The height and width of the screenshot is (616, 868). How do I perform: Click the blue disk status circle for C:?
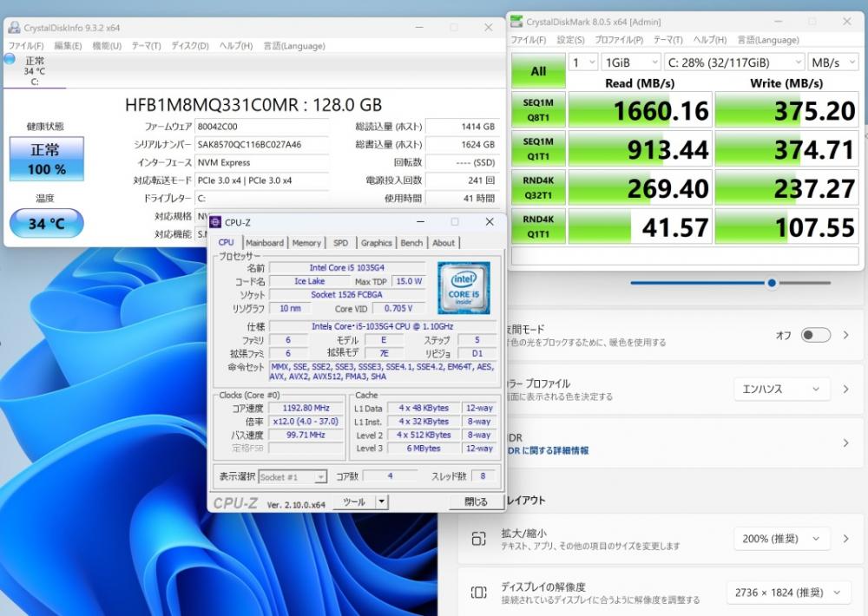[10, 59]
